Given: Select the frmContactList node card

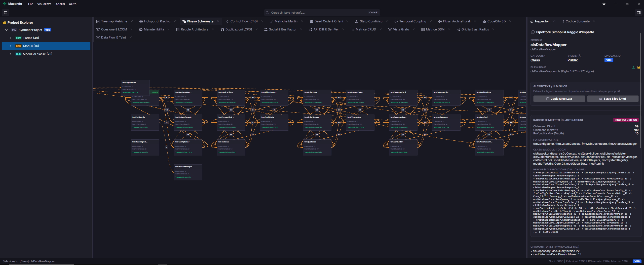Looking at the screenshot, I should [403, 147].
